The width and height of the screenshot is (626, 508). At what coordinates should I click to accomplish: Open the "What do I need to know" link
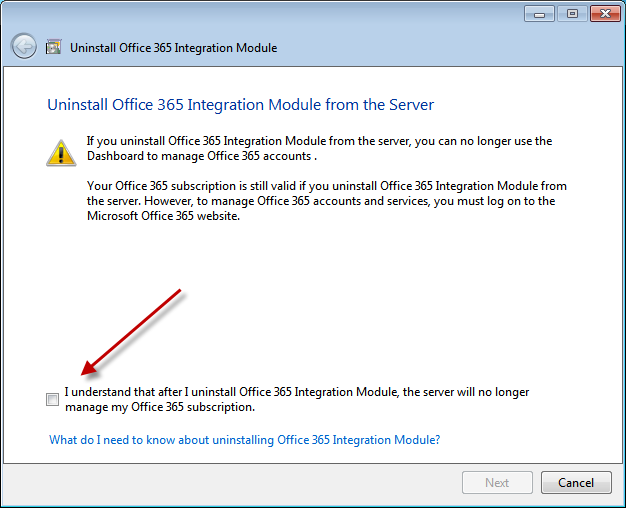245,440
